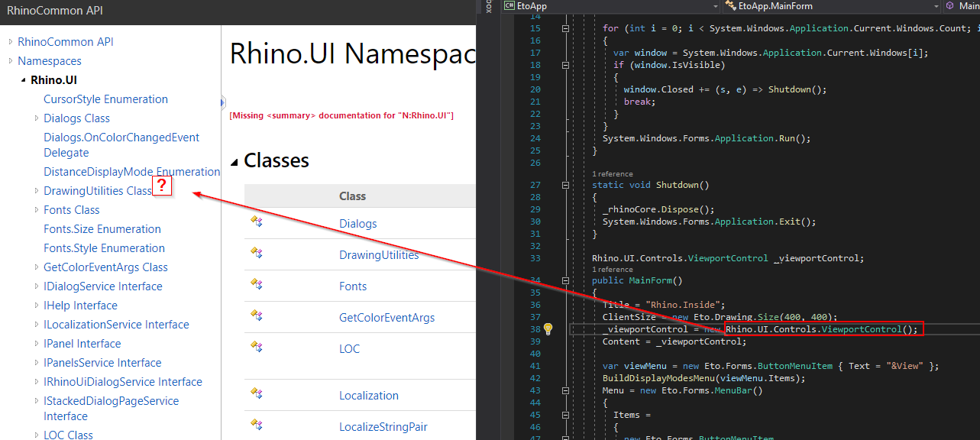
Task: Expand the RhinoCommon API tree node
Action: coord(10,42)
